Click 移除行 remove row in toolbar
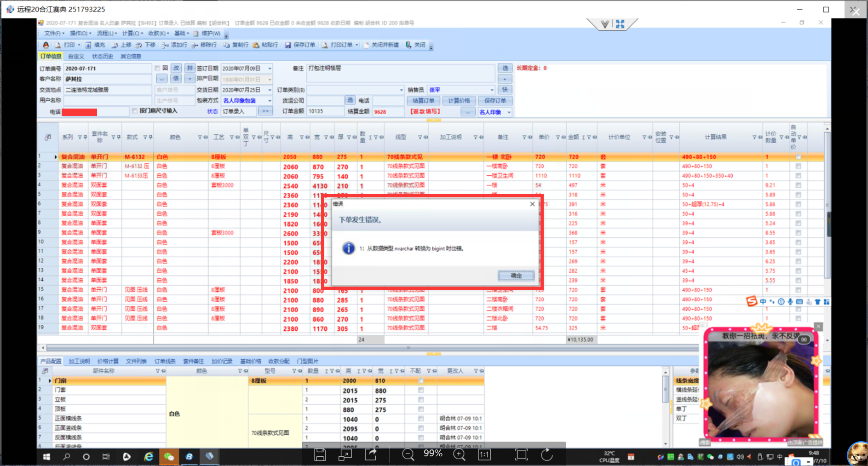Viewport: 868px width, 466px height. pyautogui.click(x=204, y=45)
